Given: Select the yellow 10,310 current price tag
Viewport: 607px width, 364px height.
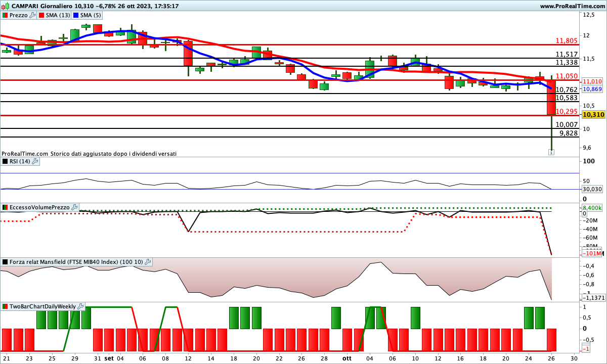Looking at the screenshot, I should (x=593, y=115).
